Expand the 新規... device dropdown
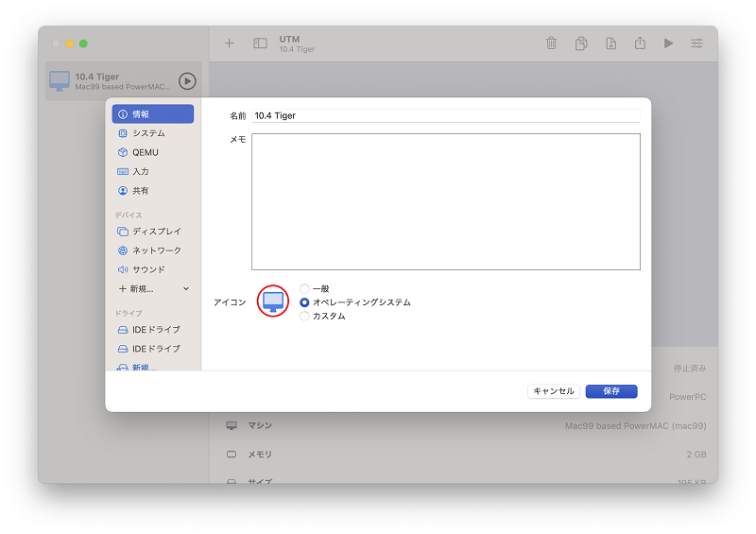The height and width of the screenshot is (534, 756). pos(153,289)
